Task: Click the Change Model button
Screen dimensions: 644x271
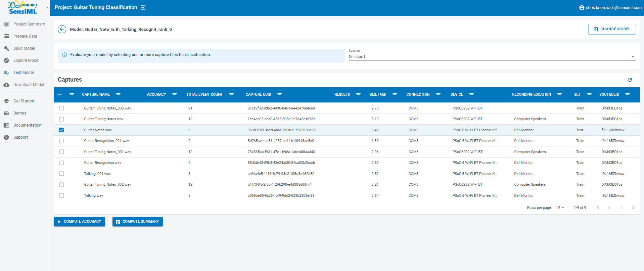Action: (x=612, y=29)
